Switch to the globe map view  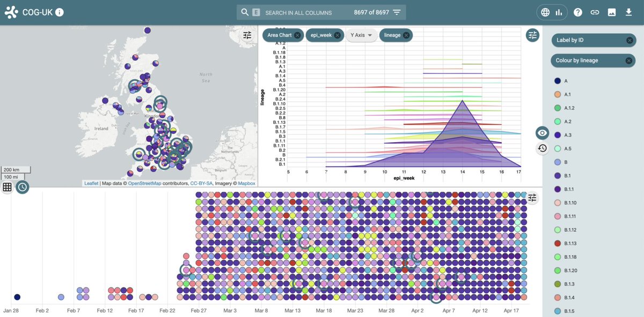tap(545, 12)
